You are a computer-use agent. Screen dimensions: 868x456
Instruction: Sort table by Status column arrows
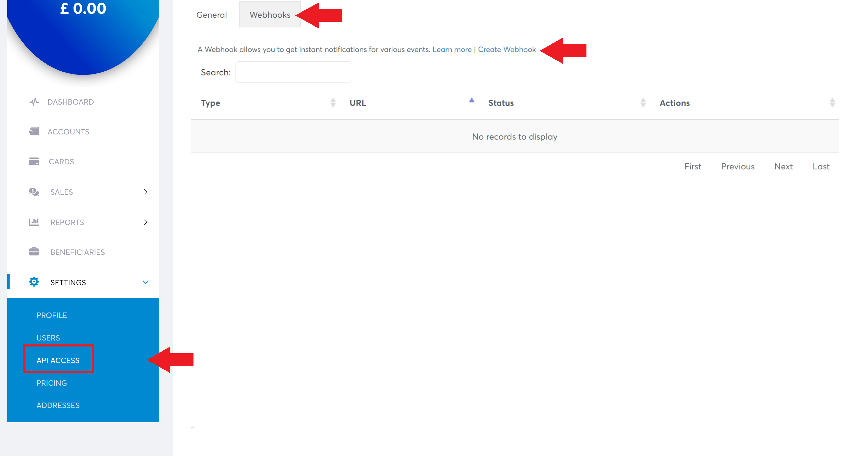[x=643, y=103]
